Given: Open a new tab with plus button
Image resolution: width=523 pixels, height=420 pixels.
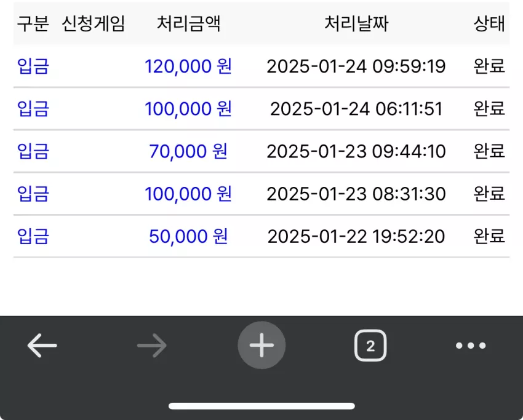Looking at the screenshot, I should tap(261, 346).
